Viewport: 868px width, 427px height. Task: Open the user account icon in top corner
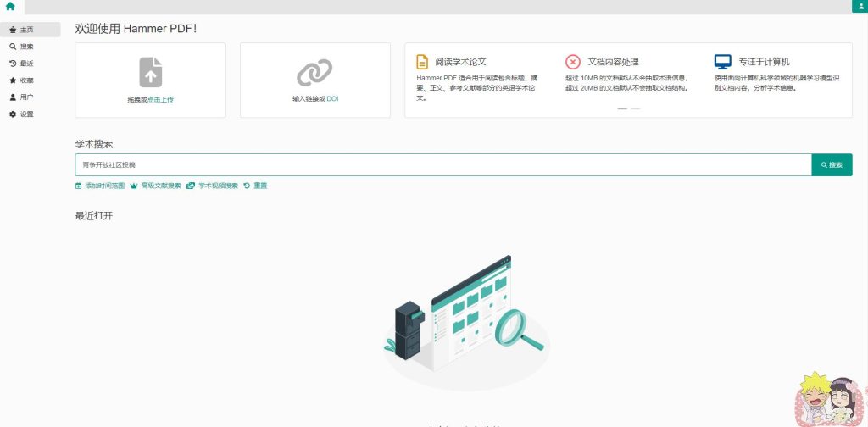click(861, 7)
